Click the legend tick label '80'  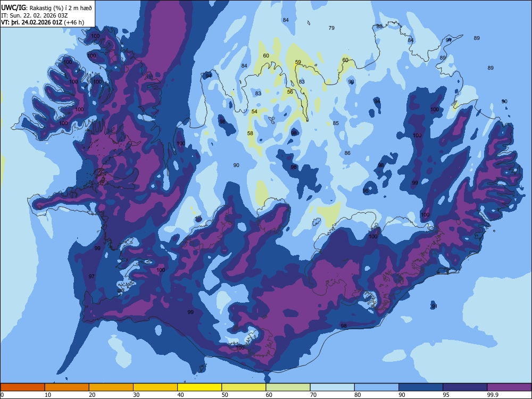click(358, 395)
